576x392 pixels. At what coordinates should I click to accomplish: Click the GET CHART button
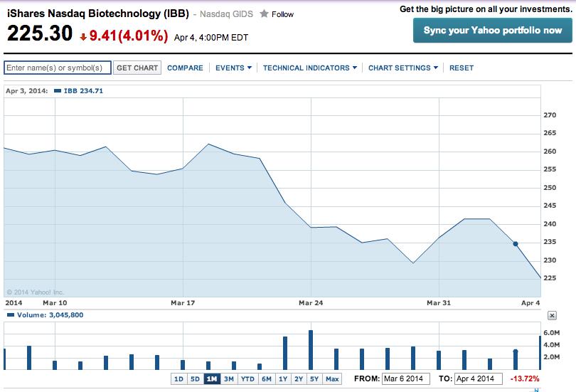click(x=137, y=68)
